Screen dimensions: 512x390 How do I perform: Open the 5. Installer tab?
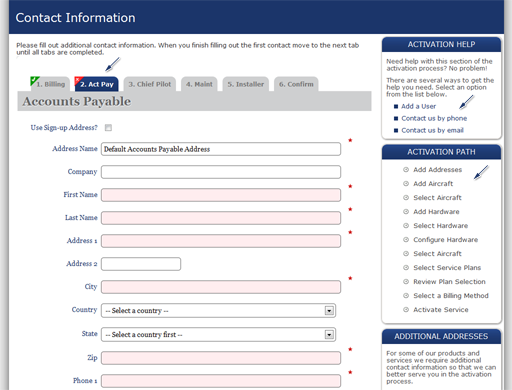click(x=246, y=84)
